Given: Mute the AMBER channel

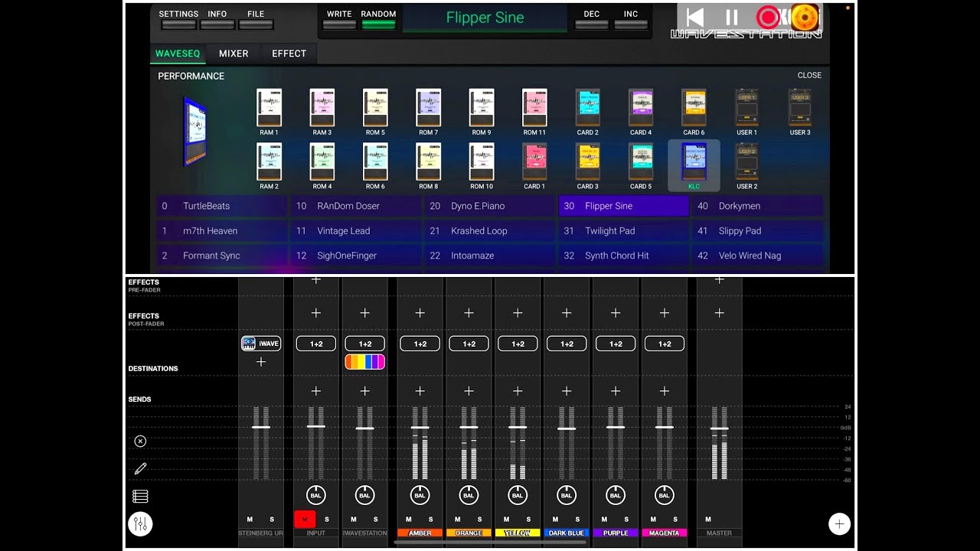Looking at the screenshot, I should [x=409, y=520].
